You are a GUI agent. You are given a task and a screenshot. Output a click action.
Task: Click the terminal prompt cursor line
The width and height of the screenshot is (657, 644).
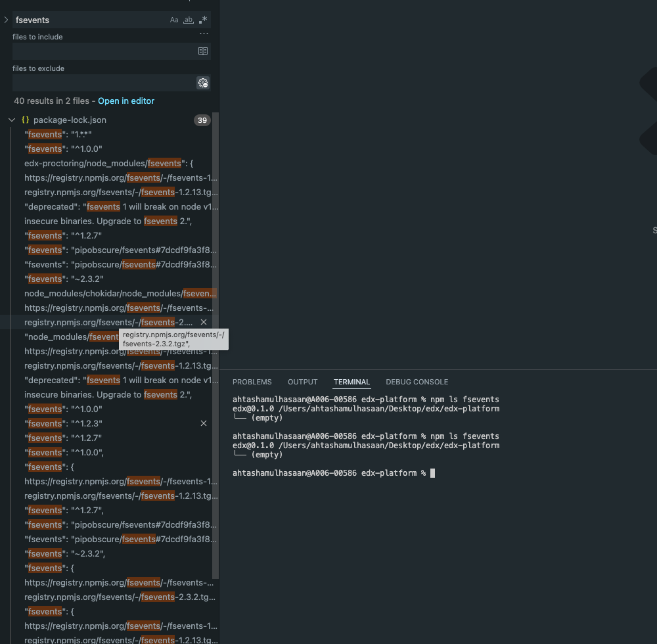point(334,473)
